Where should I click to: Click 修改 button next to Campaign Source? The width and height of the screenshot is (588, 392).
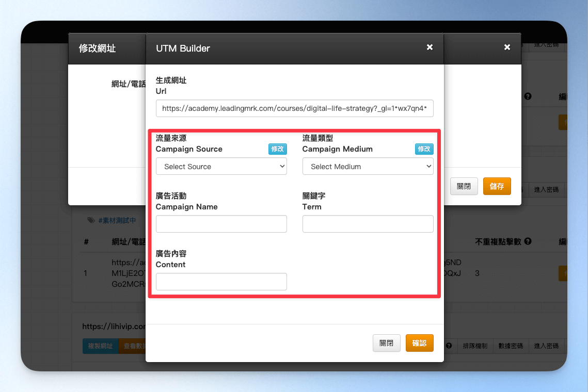(278, 149)
